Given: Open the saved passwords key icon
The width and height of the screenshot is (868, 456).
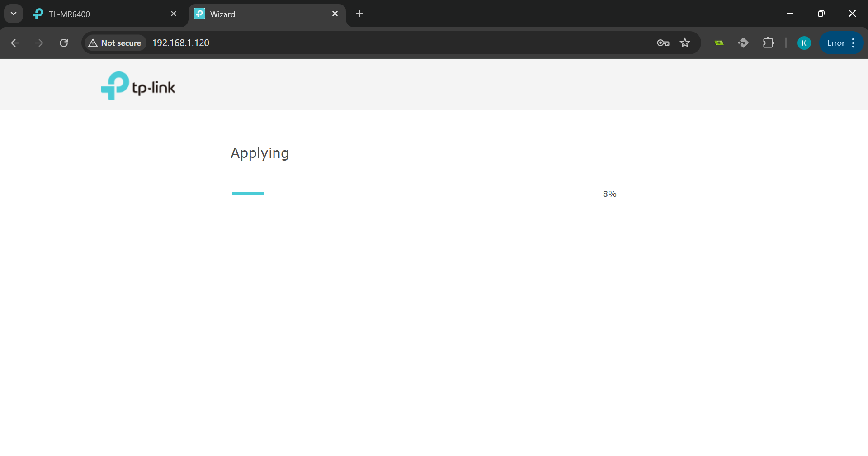Looking at the screenshot, I should coord(663,43).
